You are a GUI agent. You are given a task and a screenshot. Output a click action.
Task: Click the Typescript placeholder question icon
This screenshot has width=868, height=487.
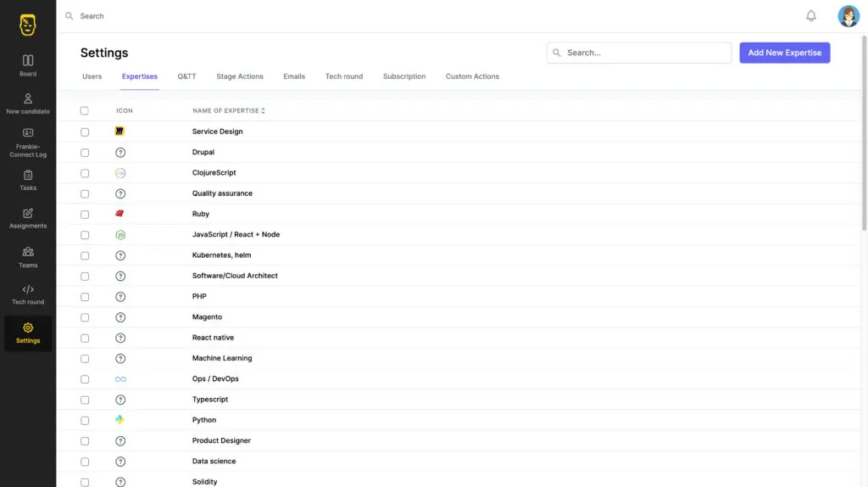120,400
